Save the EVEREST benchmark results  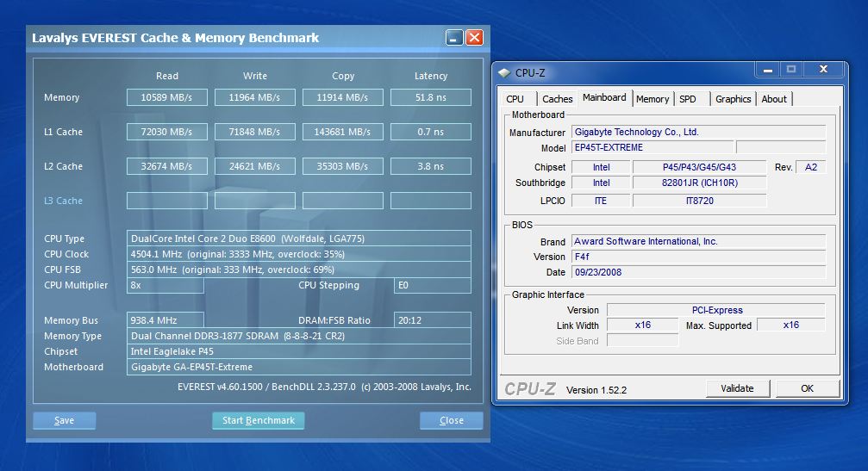coord(64,421)
